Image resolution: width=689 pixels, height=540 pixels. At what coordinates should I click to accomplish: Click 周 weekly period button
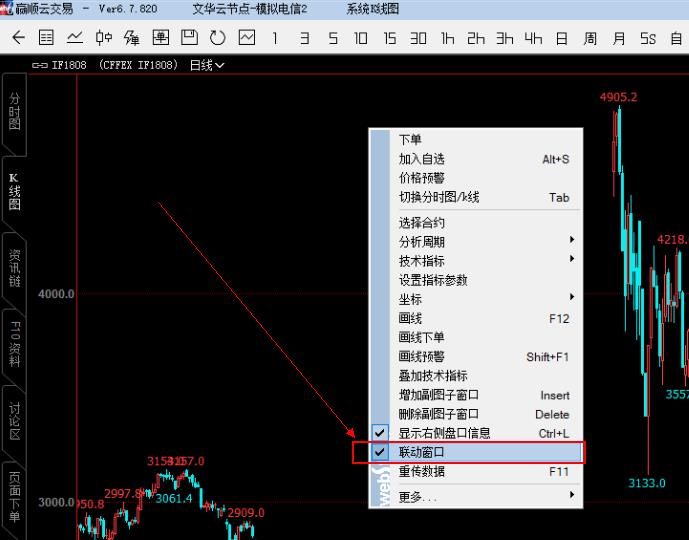click(x=591, y=38)
